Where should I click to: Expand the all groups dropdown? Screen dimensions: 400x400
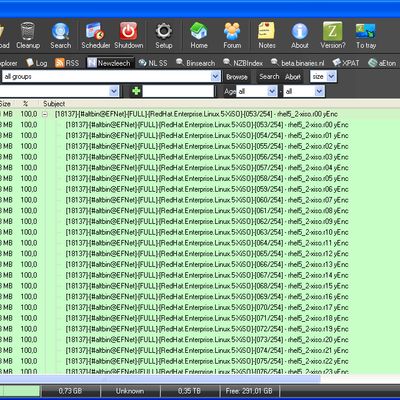(216, 77)
